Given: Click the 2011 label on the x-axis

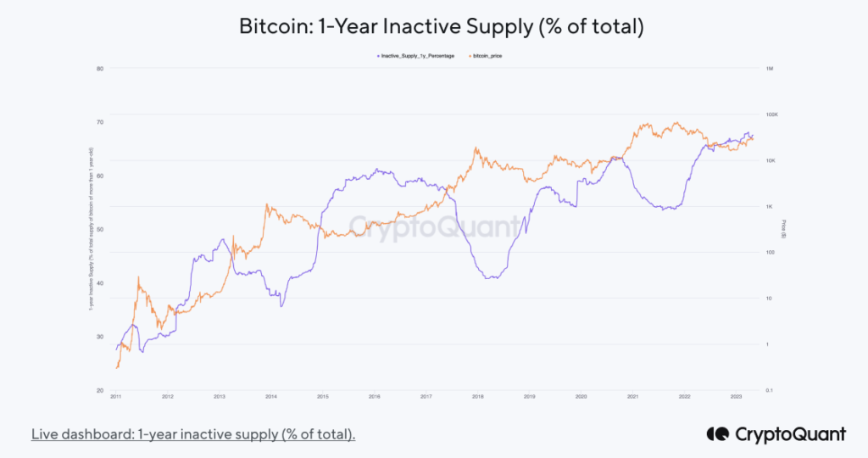Looking at the screenshot, I should (116, 396).
